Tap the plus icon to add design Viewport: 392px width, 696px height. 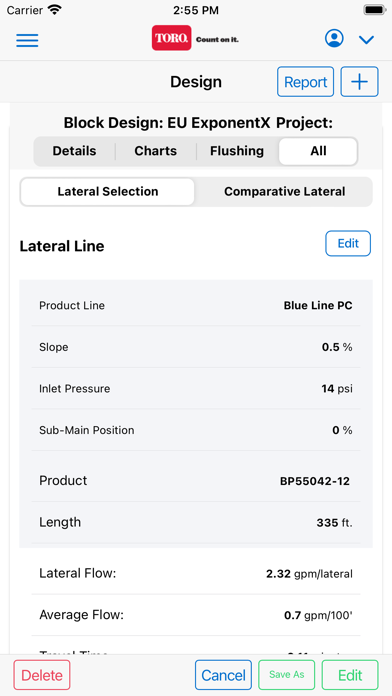pos(360,82)
